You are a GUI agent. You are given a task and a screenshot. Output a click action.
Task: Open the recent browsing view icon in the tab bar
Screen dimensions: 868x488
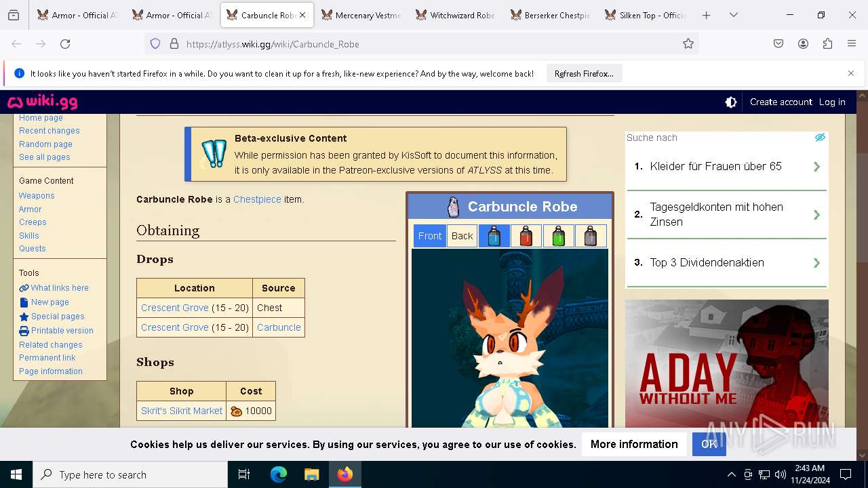(14, 15)
